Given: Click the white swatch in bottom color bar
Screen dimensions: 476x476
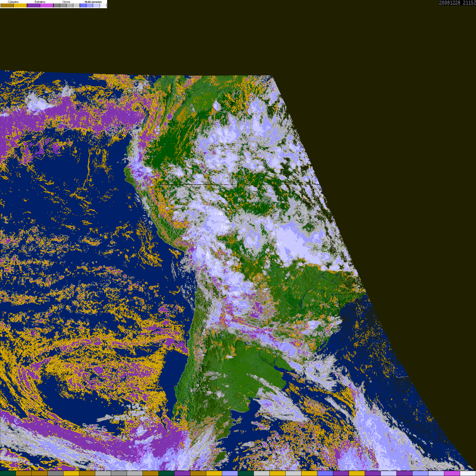Looking at the screenshot, I should 468,473.
